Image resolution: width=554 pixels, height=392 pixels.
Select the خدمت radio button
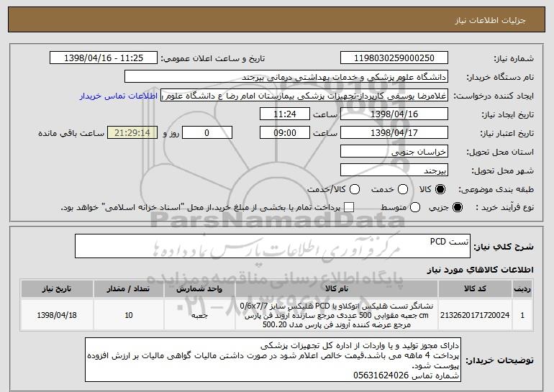(x=403, y=190)
